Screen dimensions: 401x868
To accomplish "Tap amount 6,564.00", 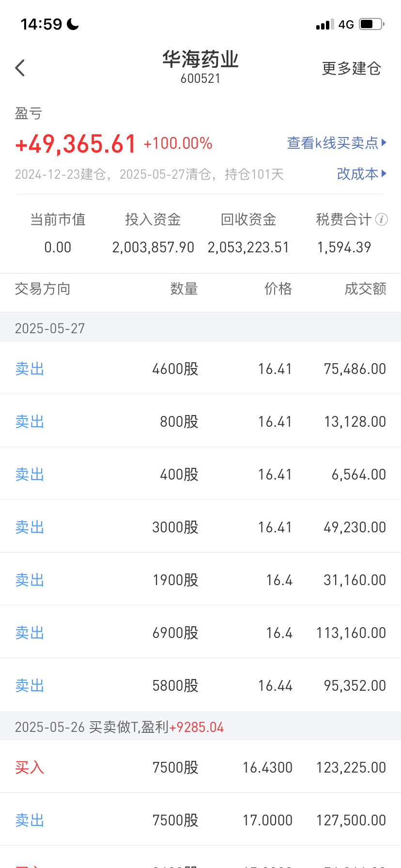I will point(359,475).
